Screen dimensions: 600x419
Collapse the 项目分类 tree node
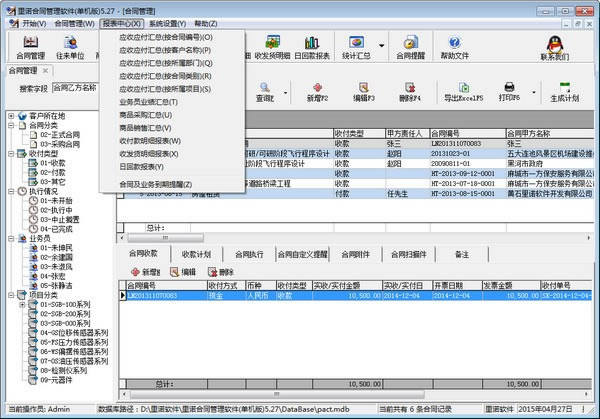coord(11,294)
